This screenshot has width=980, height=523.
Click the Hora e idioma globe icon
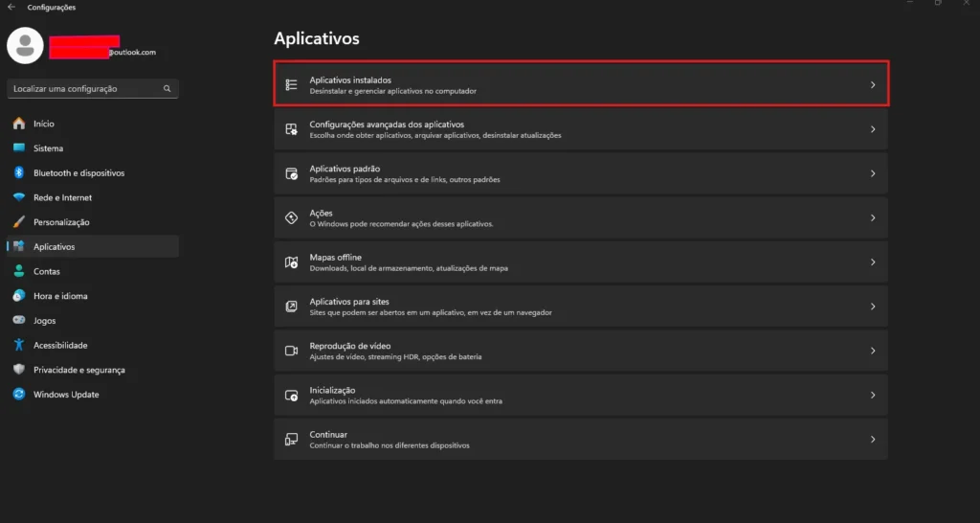click(x=19, y=296)
